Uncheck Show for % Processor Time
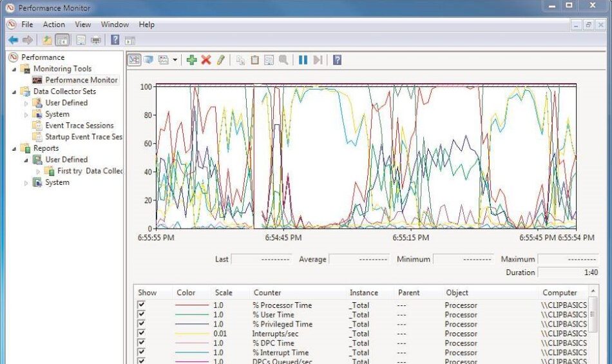The height and width of the screenshot is (364, 612). pos(141,304)
